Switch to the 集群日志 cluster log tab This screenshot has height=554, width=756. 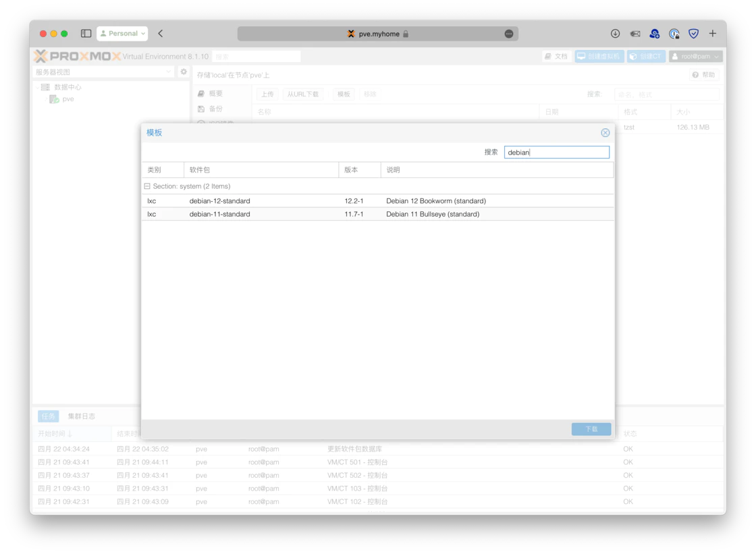(x=82, y=416)
